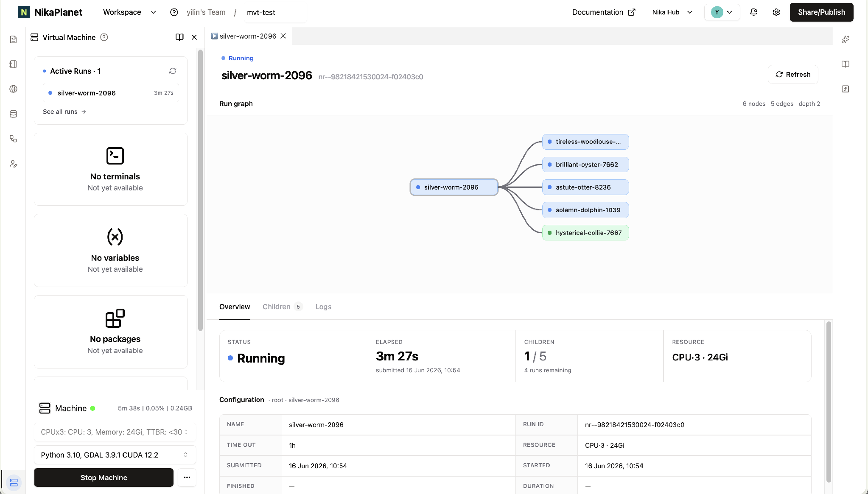The width and height of the screenshot is (868, 494).
Task: Select the silver-worm-2096 editor tab
Action: (249, 36)
